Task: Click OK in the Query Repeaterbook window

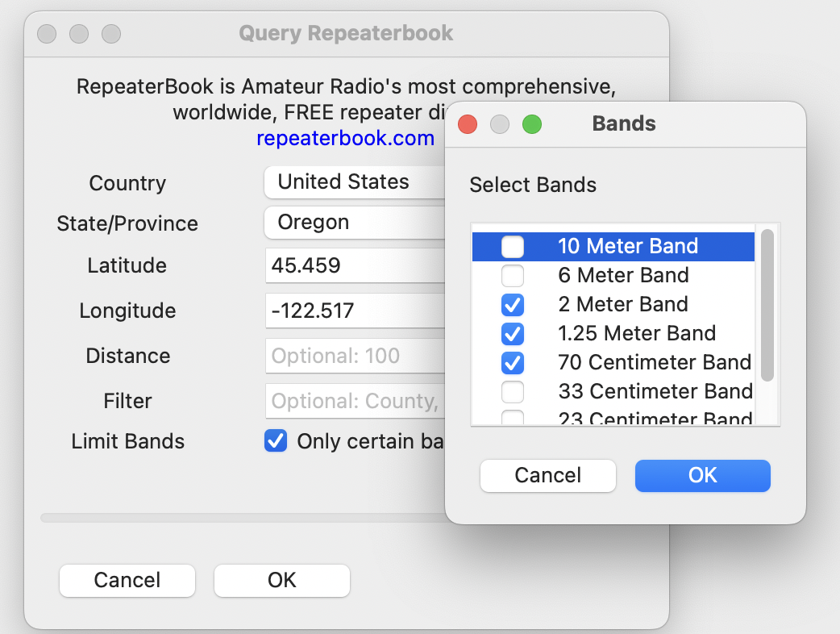Action: (x=282, y=580)
